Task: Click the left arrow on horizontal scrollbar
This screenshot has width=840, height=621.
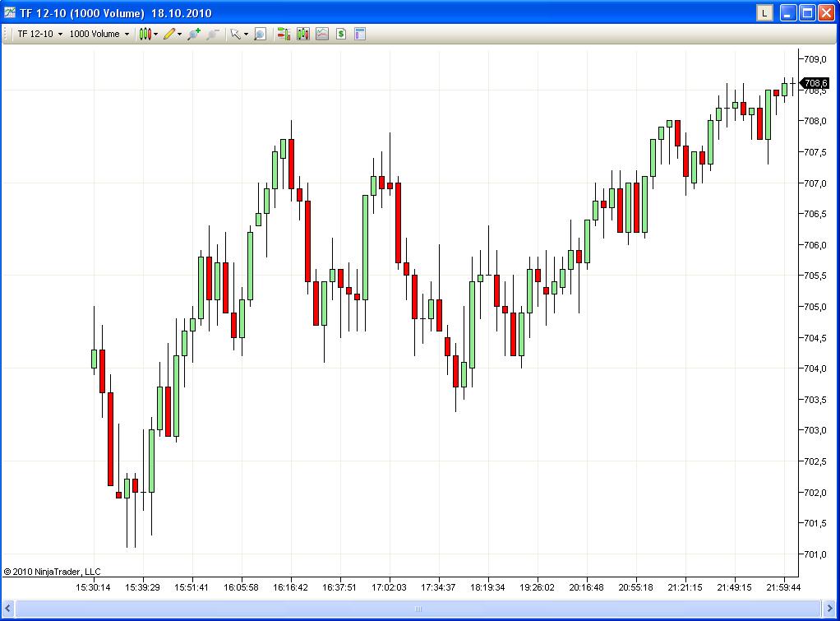Action: coord(8,609)
